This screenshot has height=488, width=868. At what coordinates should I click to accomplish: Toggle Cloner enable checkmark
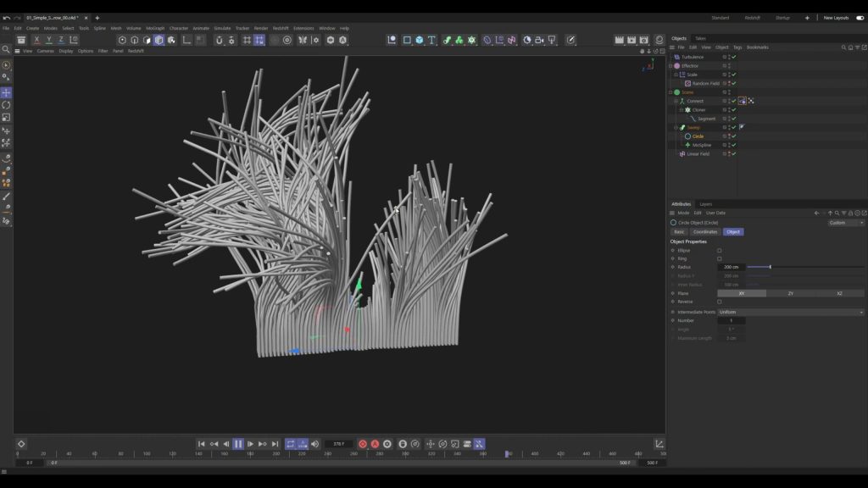click(734, 110)
